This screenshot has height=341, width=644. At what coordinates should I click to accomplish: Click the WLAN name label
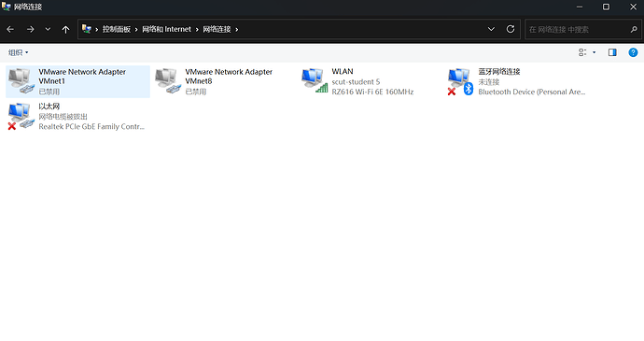pos(343,72)
